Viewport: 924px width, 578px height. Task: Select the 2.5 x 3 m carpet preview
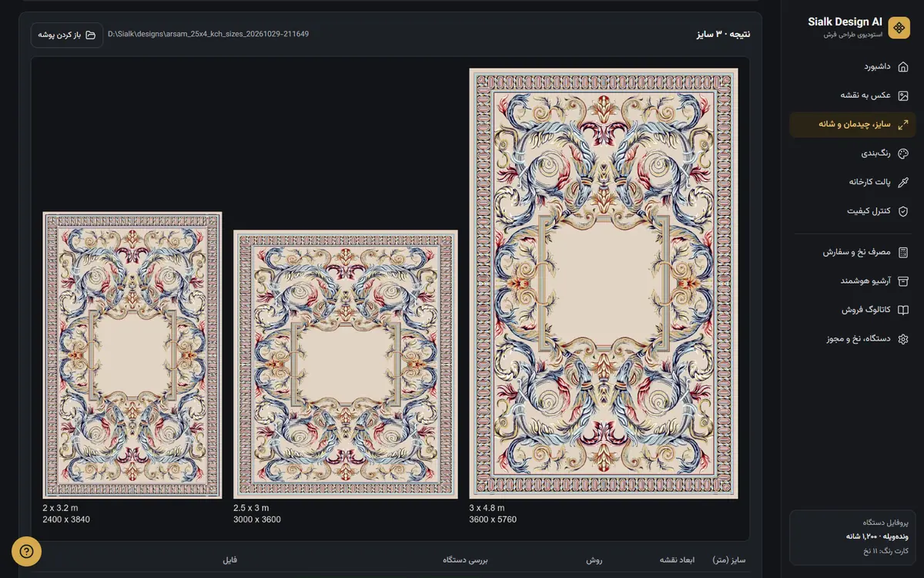tap(346, 365)
